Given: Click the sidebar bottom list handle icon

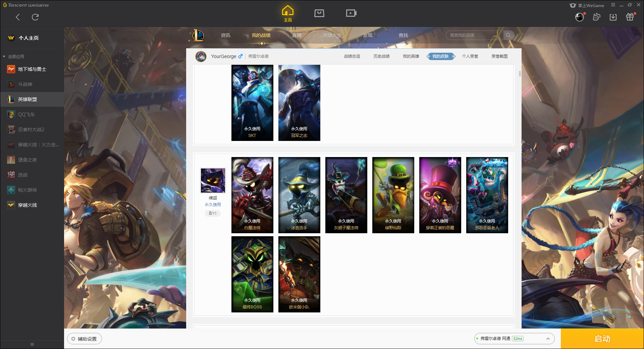Looking at the screenshot, I should (32, 344).
